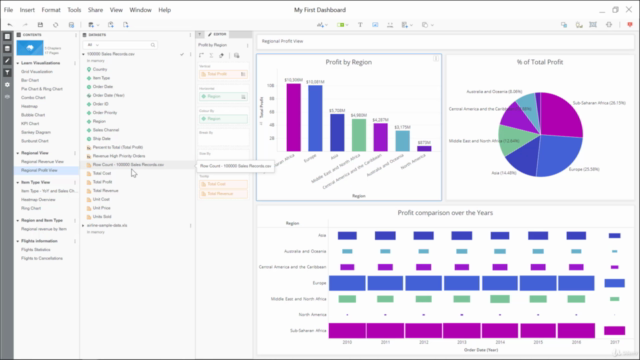This screenshot has height=360, width=640.
Task: Expand the airline-sample-data.xls dataset
Action: (84, 225)
